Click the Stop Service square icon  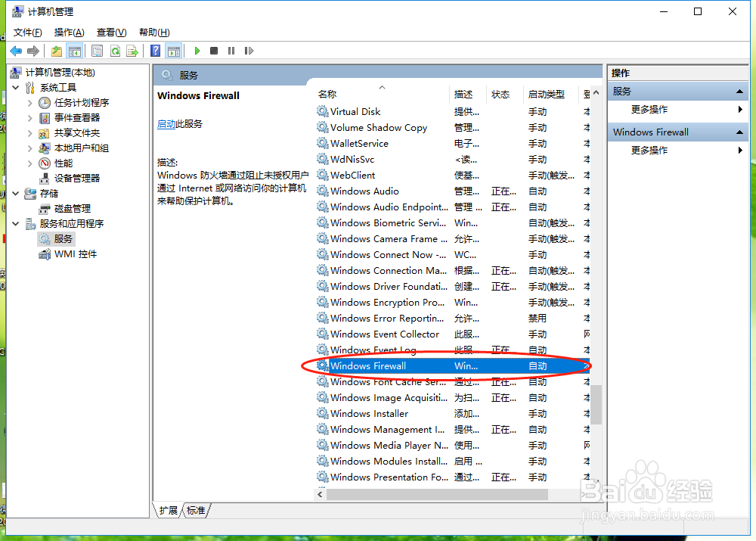click(214, 51)
